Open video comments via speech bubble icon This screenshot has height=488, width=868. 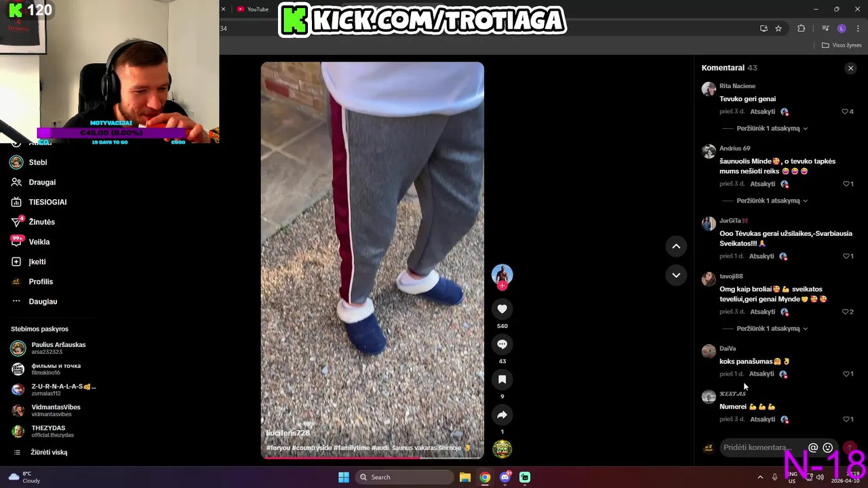[x=502, y=344]
